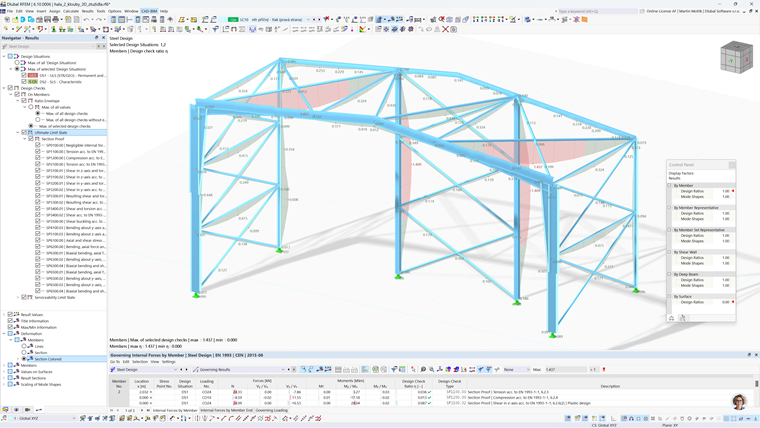Open the Options menu
The height and width of the screenshot is (428, 760).
115,11
